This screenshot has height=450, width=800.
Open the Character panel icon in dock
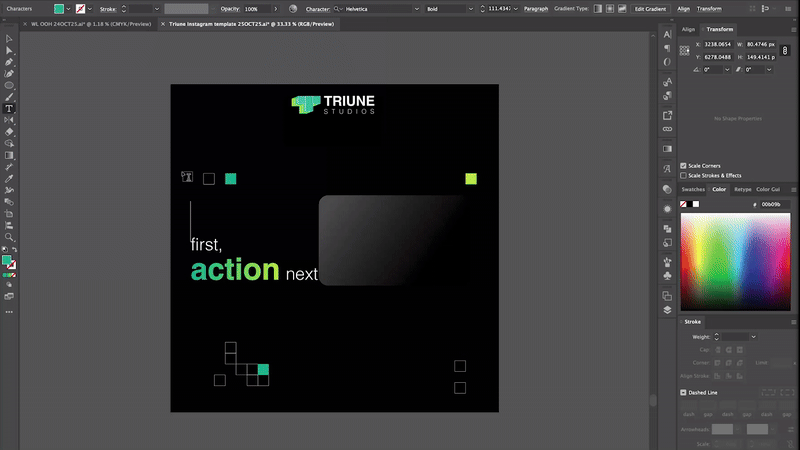[x=667, y=34]
